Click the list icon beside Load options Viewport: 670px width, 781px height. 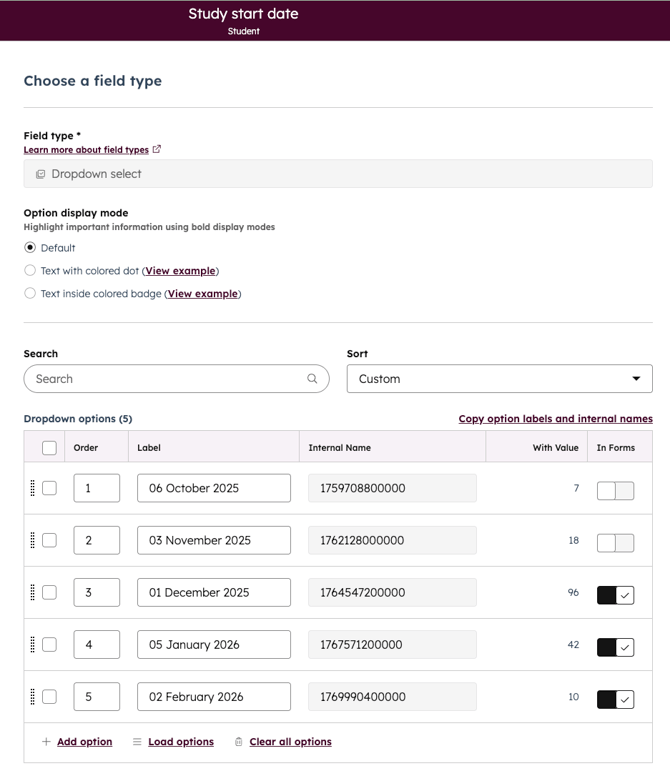tap(137, 742)
